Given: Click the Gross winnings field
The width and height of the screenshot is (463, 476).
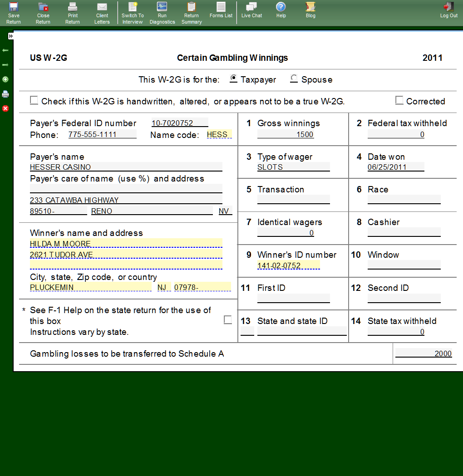Looking at the screenshot, I should pyautogui.click(x=286, y=134).
